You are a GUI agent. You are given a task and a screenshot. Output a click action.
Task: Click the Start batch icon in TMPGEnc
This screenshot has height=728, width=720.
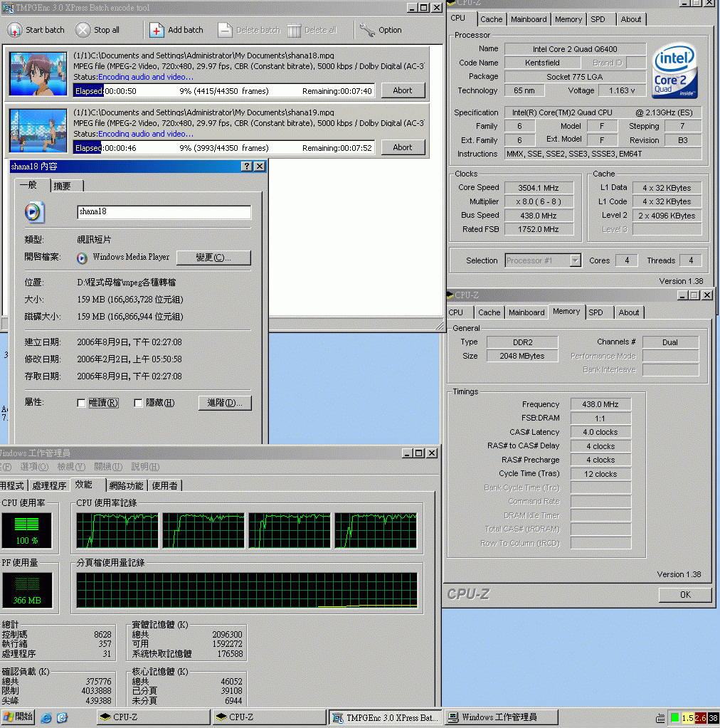pos(15,30)
